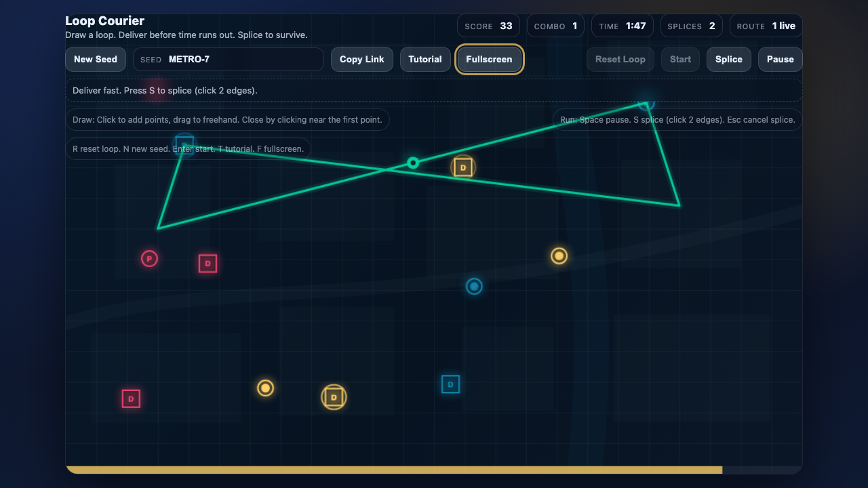Click the yellow pickup circle above the blue pickup circle

[x=559, y=256]
